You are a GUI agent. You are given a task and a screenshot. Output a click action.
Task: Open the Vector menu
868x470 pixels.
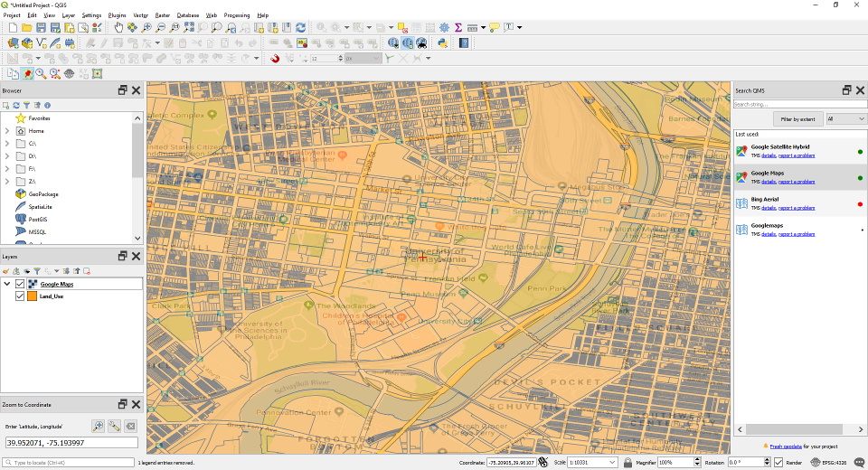[141, 15]
